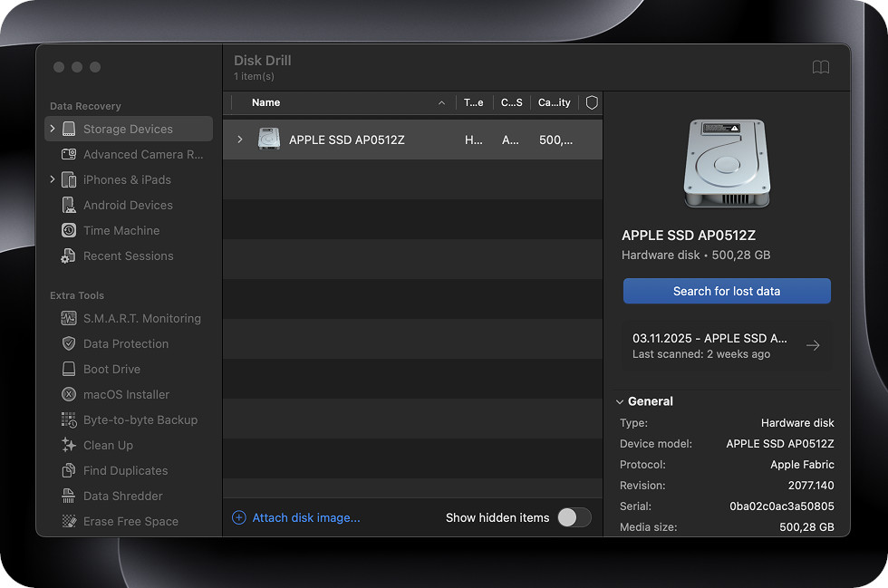Click the Data Protection shield icon
The image size is (888, 588).
point(69,343)
